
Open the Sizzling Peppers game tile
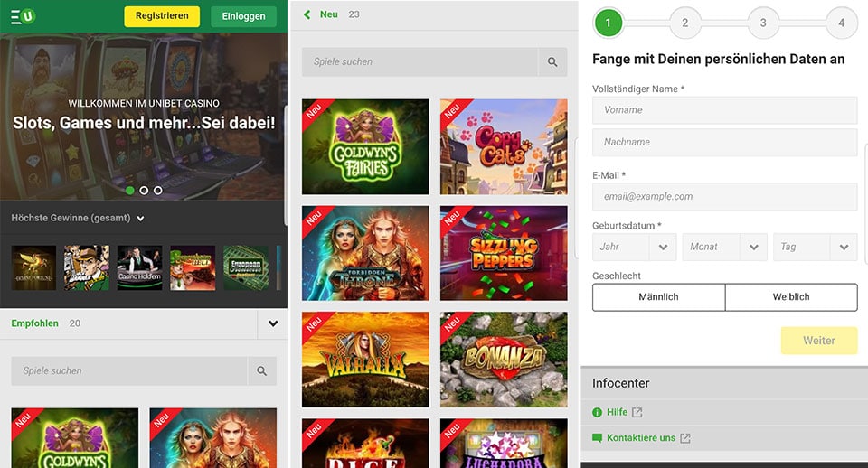point(504,253)
